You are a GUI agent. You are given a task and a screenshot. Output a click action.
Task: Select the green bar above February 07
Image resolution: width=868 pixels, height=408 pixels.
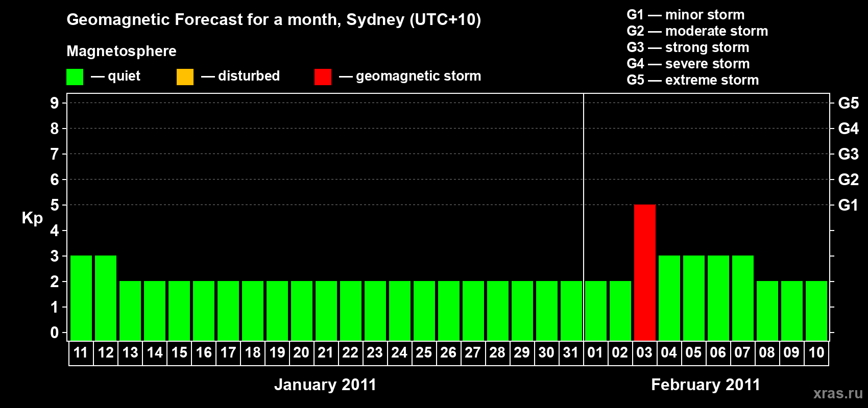[743, 298]
